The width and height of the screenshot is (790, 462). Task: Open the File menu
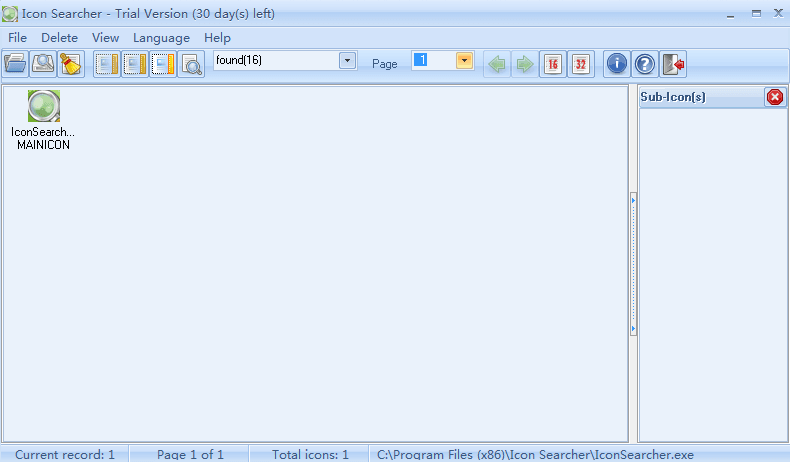[18, 38]
